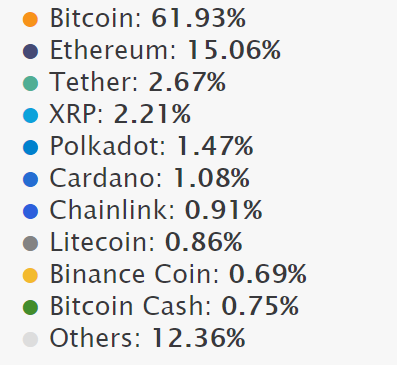Click the light gray Others legend dot
Viewport: 397px width, 365px height.
(30, 339)
